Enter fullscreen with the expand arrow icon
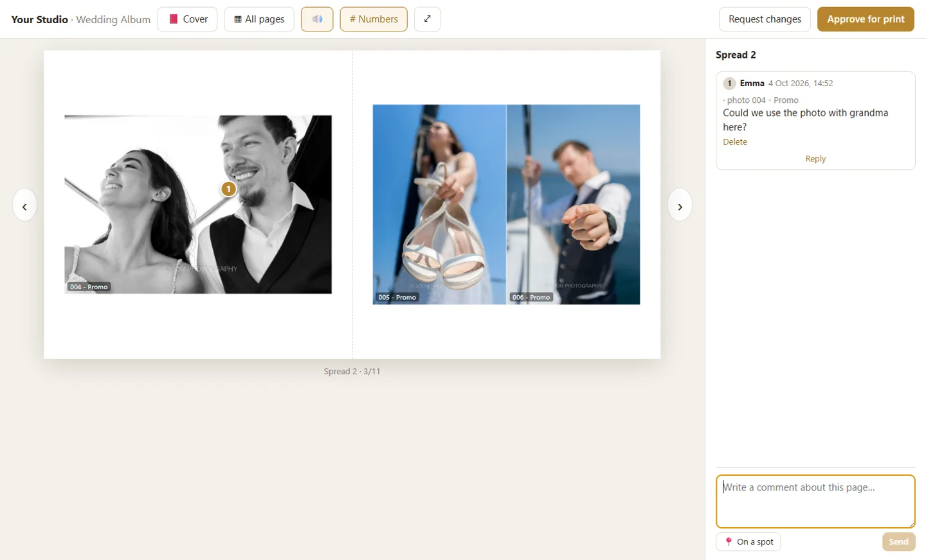This screenshot has height=560, width=926. [428, 19]
